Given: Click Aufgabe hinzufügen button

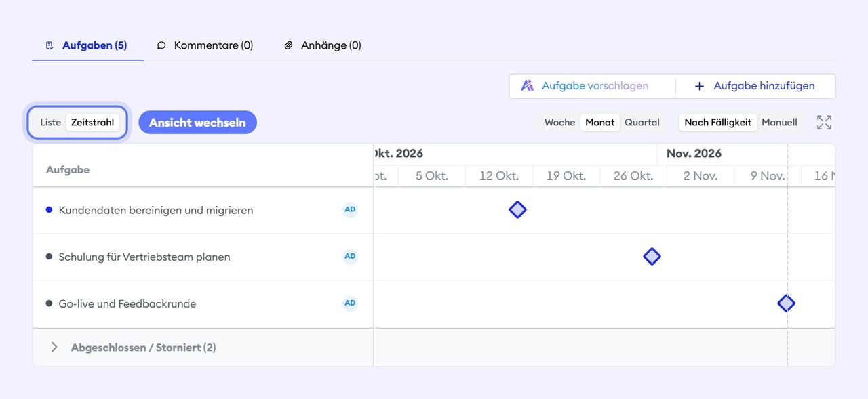Looking at the screenshot, I should [755, 86].
